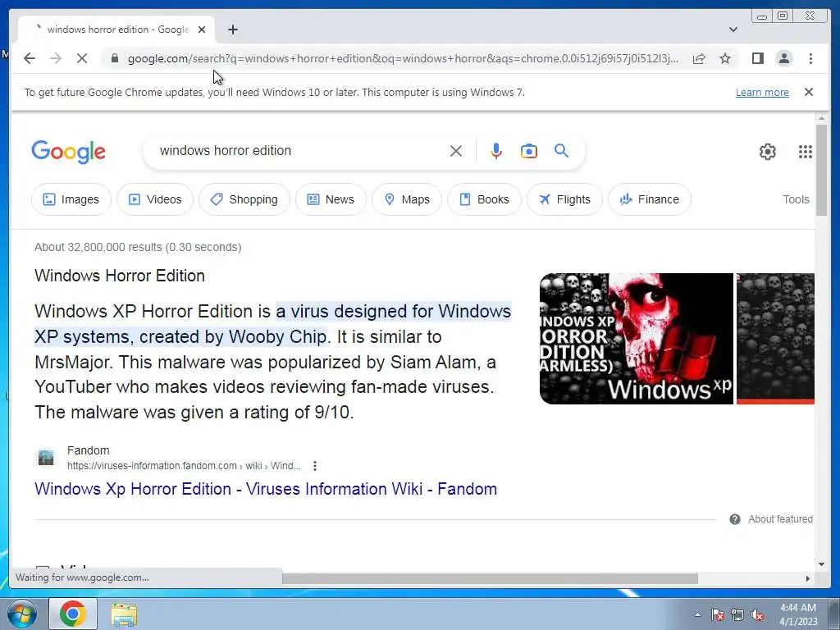The width and height of the screenshot is (840, 630).
Task: Focus the Google search box
Action: (300, 151)
